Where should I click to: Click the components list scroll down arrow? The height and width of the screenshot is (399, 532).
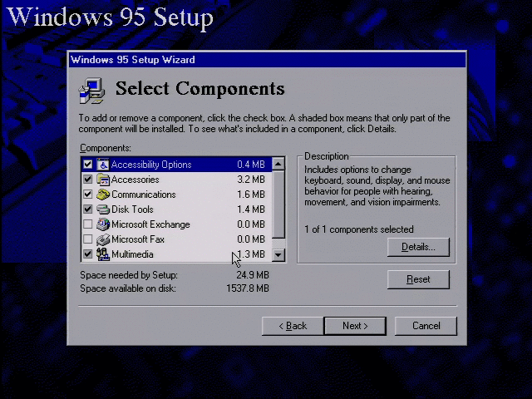(x=278, y=254)
